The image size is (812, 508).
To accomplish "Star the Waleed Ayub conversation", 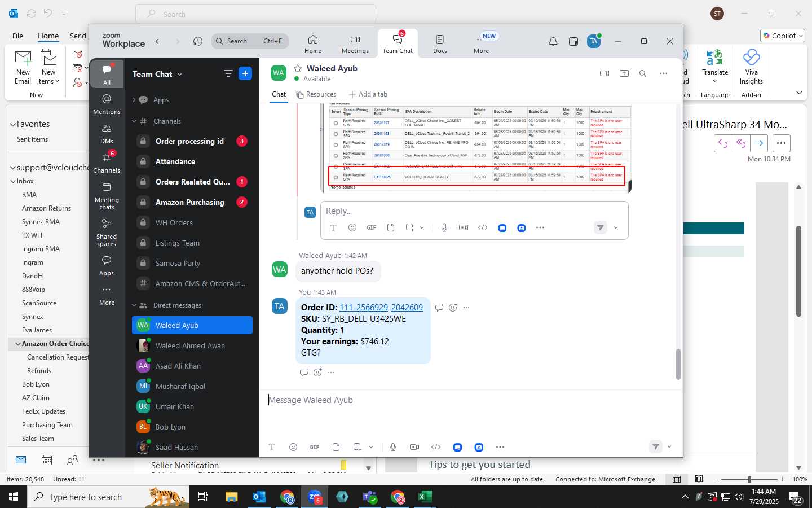I will tap(298, 68).
